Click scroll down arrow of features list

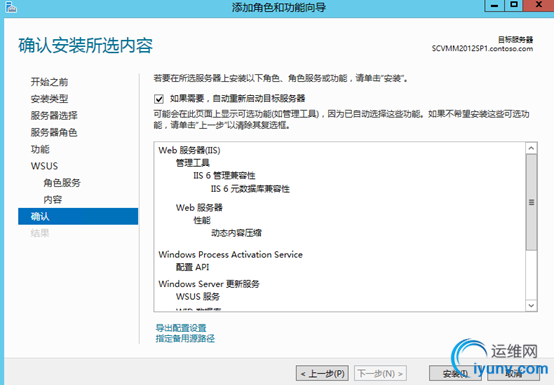531,305
